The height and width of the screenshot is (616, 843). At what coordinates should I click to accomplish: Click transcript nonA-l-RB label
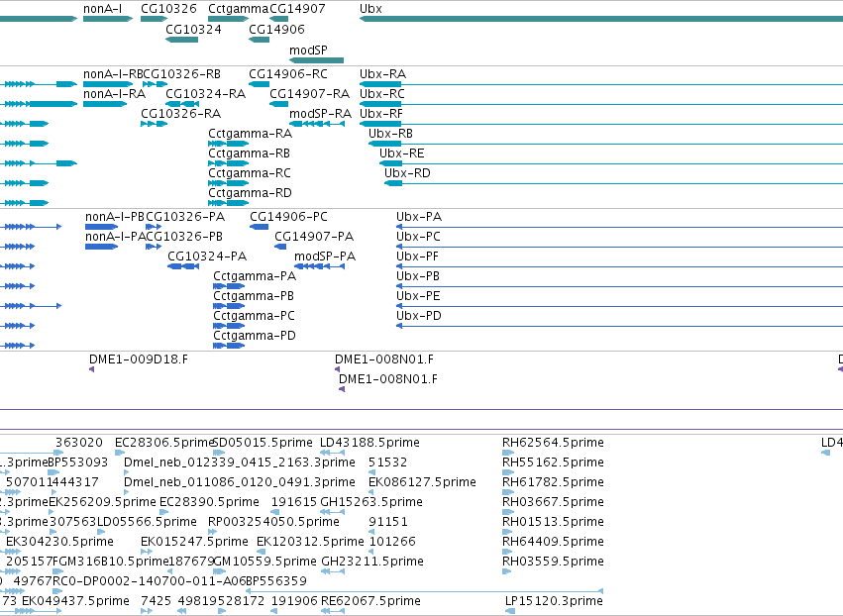point(114,74)
